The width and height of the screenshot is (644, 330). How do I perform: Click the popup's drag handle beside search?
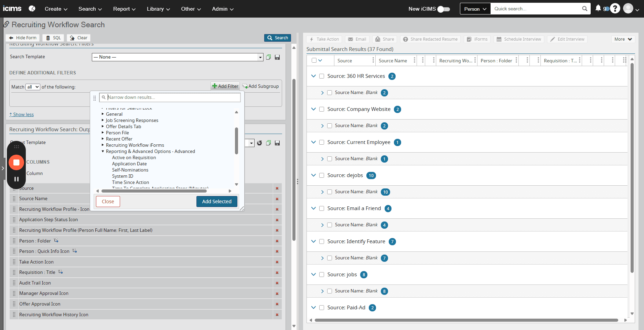(95, 98)
